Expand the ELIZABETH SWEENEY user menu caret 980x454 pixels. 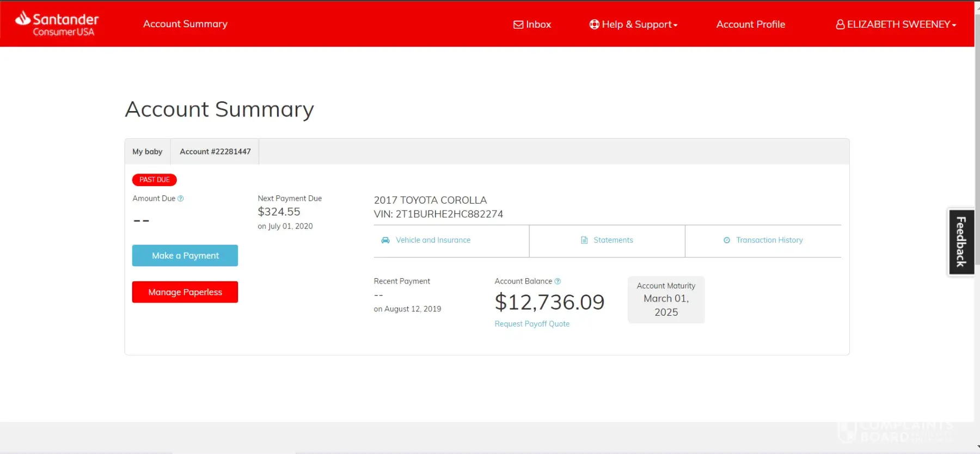pos(954,25)
